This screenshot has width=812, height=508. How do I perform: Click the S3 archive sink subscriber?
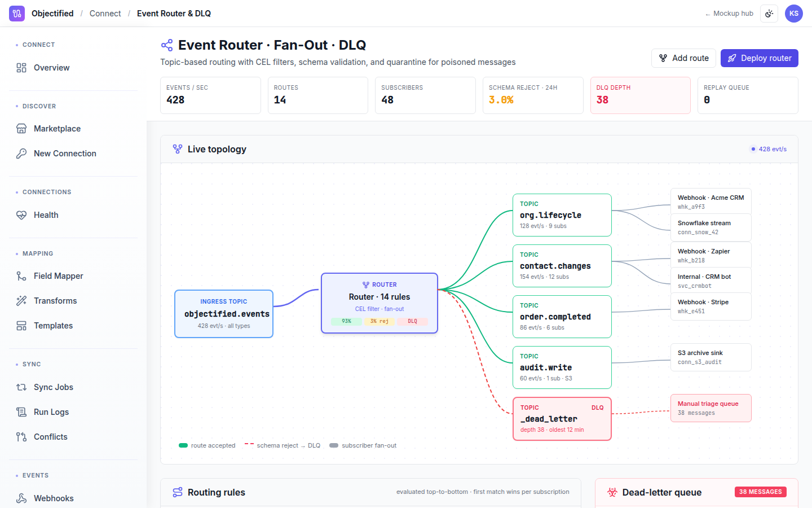tap(711, 357)
